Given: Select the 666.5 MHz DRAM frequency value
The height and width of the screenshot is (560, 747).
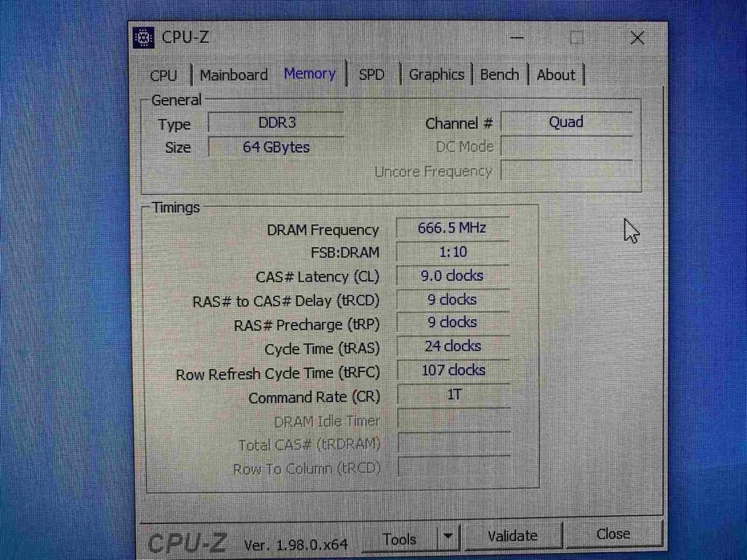Looking at the screenshot, I should [x=452, y=228].
